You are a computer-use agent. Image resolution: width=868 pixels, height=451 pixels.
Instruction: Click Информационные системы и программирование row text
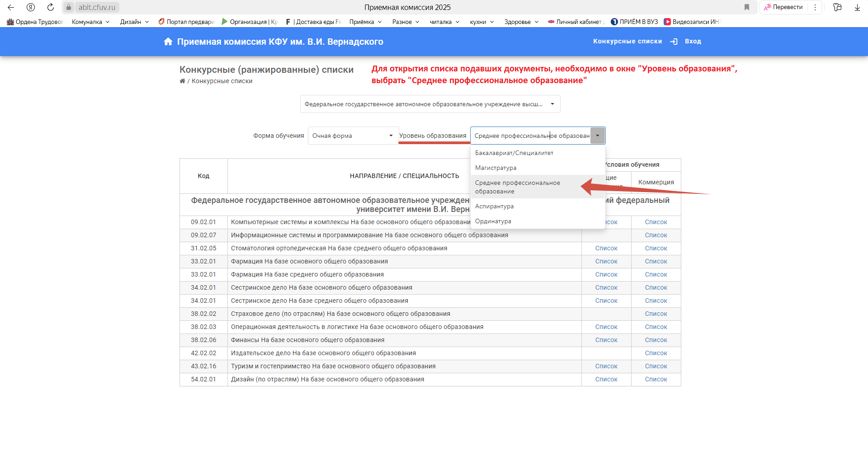[369, 235]
